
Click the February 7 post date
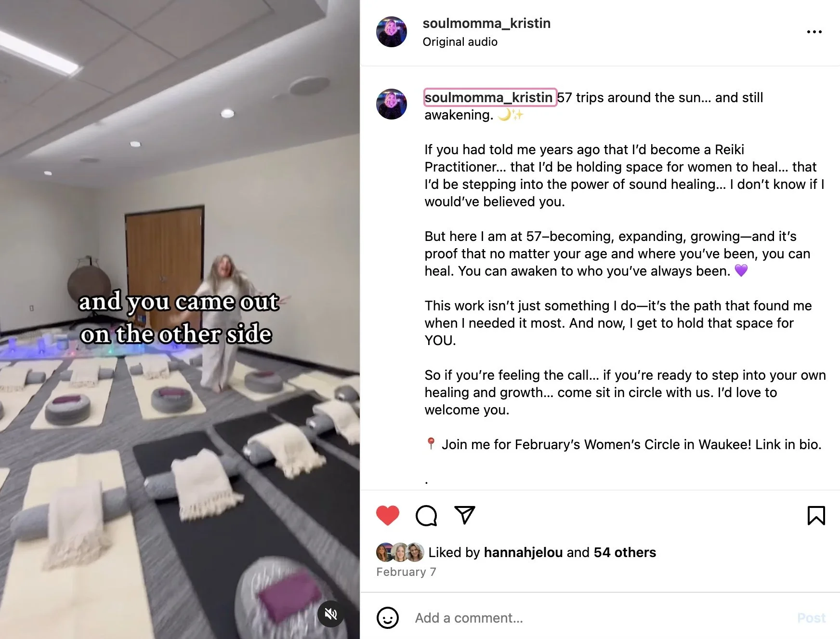406,572
